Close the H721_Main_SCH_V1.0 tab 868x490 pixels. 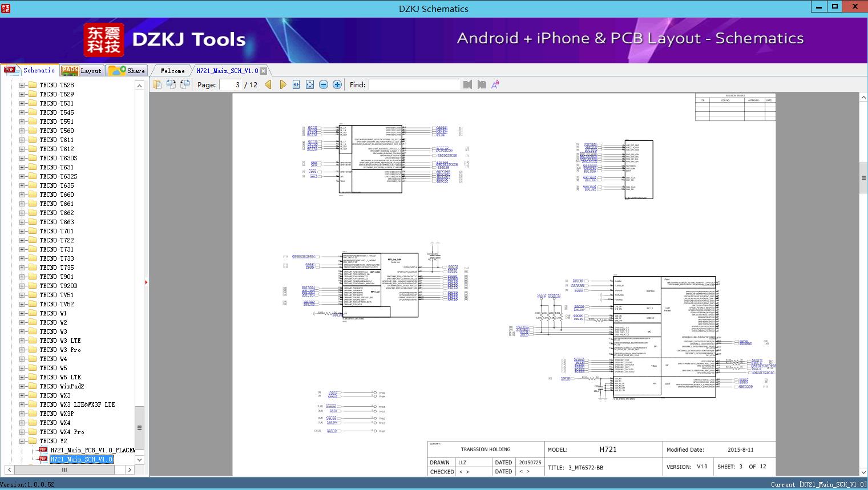[264, 71]
